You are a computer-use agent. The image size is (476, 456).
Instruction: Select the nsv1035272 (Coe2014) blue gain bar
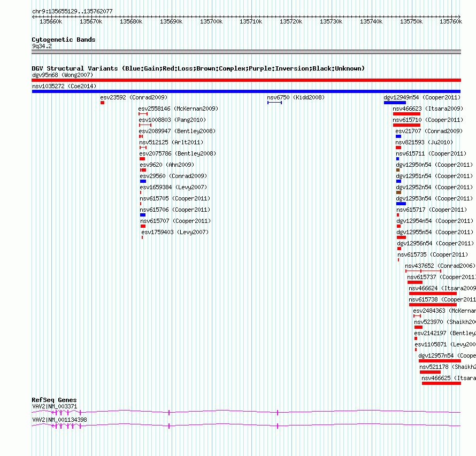(246, 91)
